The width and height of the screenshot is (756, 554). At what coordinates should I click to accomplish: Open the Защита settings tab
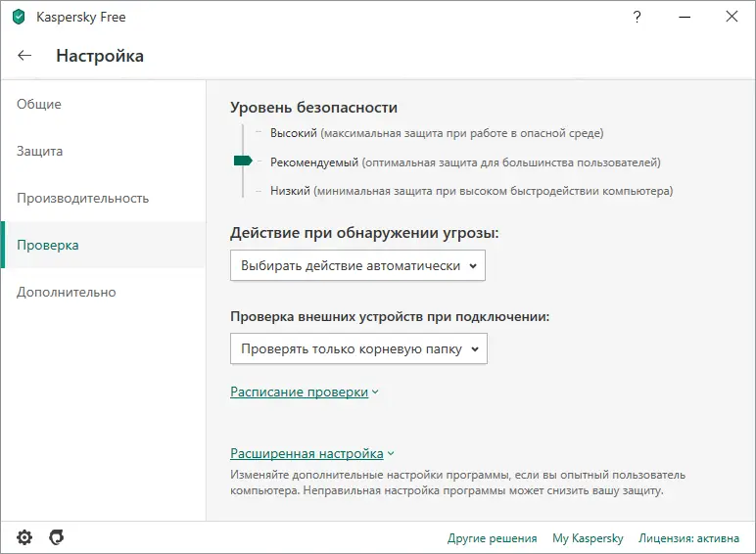[x=40, y=152]
